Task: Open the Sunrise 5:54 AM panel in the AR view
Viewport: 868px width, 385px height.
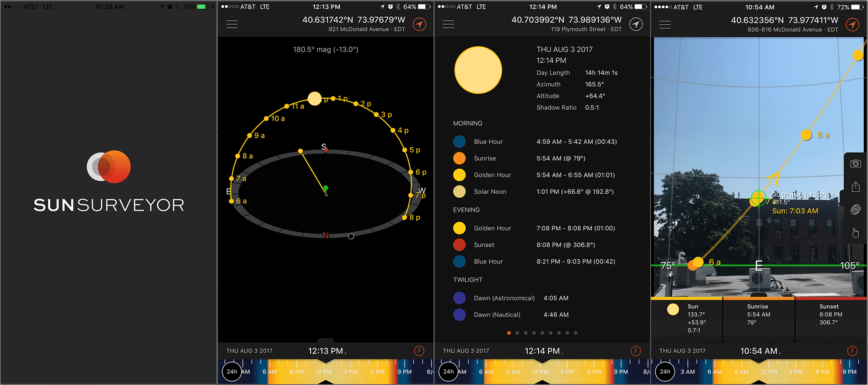Action: pos(759,320)
